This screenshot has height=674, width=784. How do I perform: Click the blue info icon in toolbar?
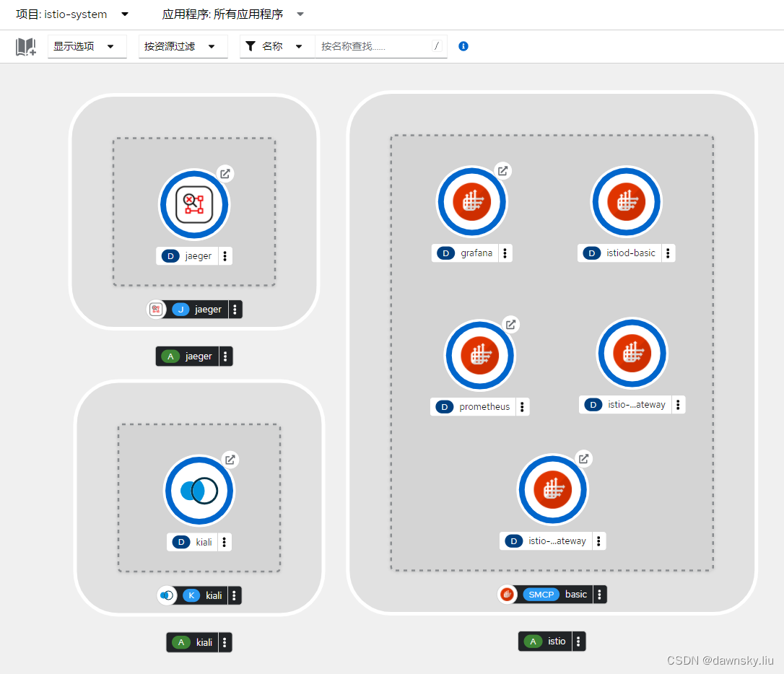click(x=463, y=46)
